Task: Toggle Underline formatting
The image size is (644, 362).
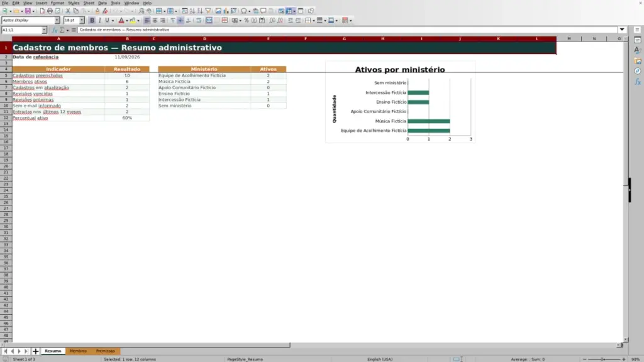Action: point(107,21)
